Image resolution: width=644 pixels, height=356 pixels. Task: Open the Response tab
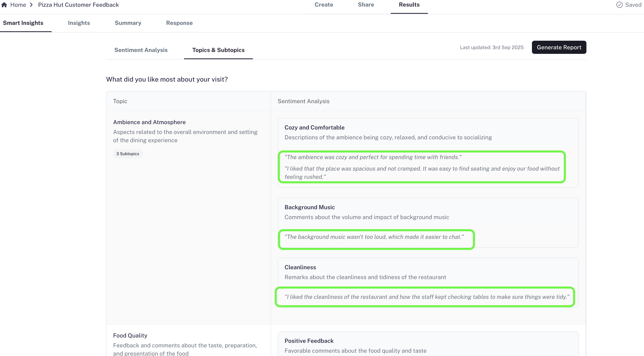[179, 23]
